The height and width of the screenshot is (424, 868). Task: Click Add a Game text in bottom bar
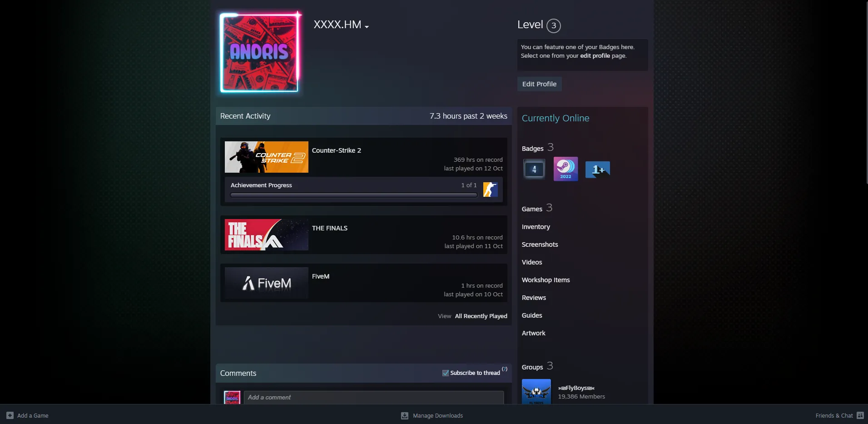click(x=33, y=416)
